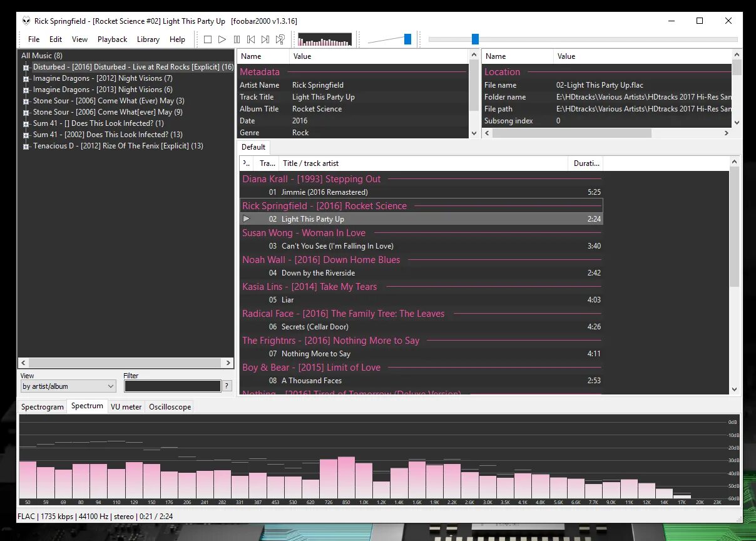Expand Stone Sour Come What (Ever) May (3)
Viewport: 756px width, 541px height.
tap(26, 101)
